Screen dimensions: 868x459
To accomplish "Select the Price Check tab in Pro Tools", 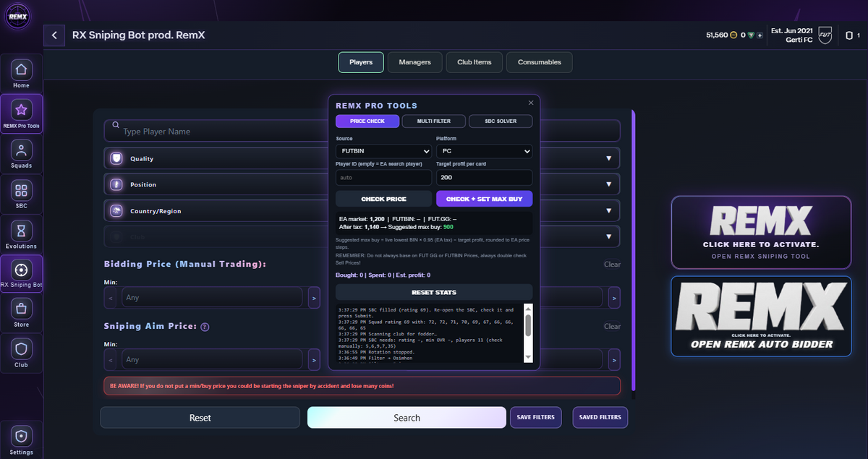I will pos(367,121).
